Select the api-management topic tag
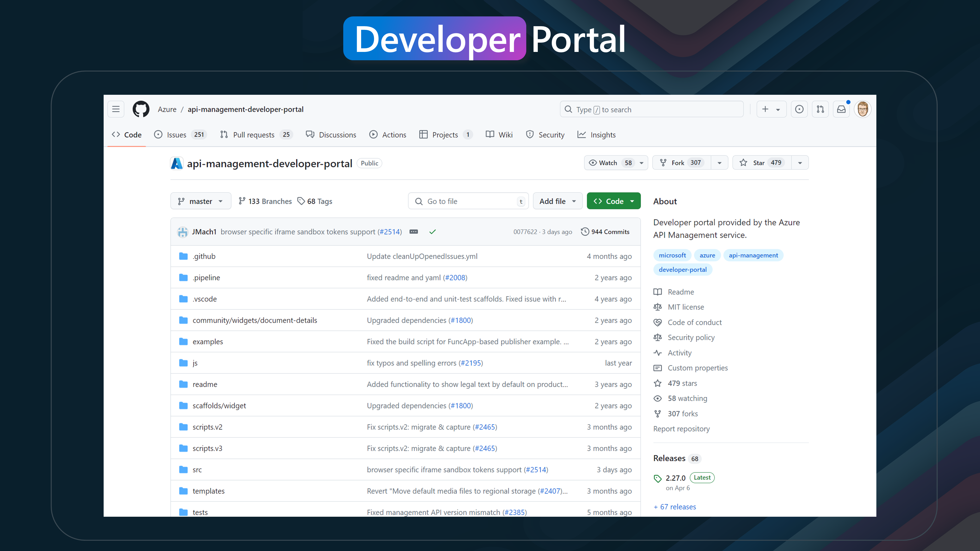Image resolution: width=980 pixels, height=551 pixels. [x=753, y=255]
